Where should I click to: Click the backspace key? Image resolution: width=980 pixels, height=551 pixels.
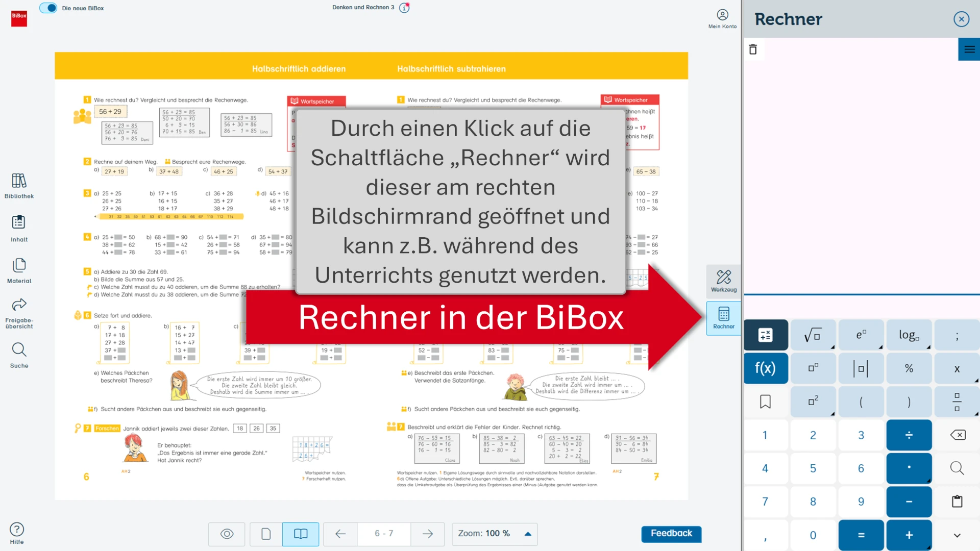click(x=957, y=435)
